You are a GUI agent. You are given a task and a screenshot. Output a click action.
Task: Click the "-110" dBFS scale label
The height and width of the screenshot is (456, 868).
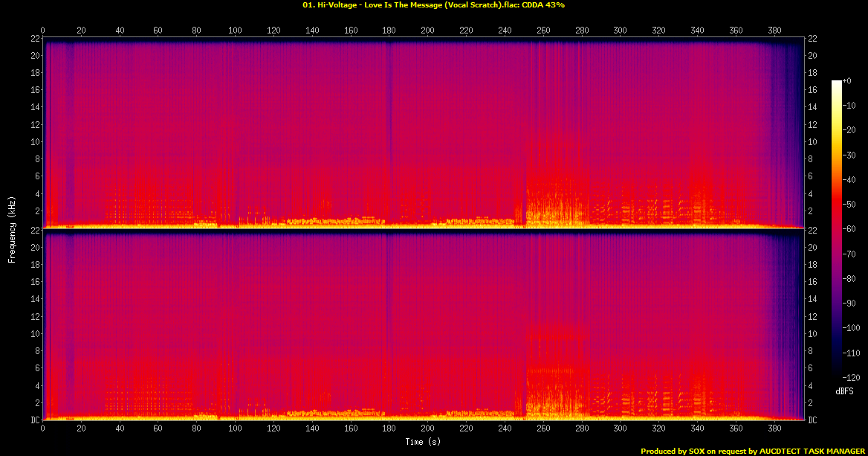852,353
